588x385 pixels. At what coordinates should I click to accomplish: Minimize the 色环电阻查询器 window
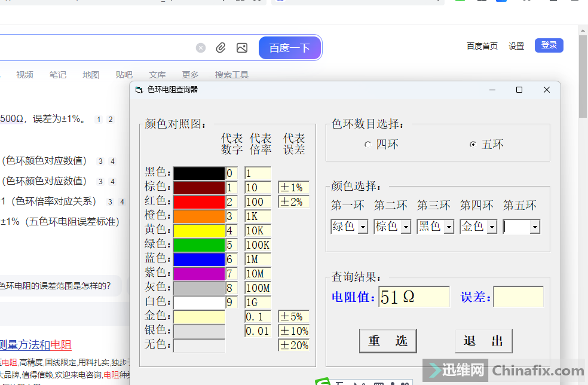(x=492, y=90)
